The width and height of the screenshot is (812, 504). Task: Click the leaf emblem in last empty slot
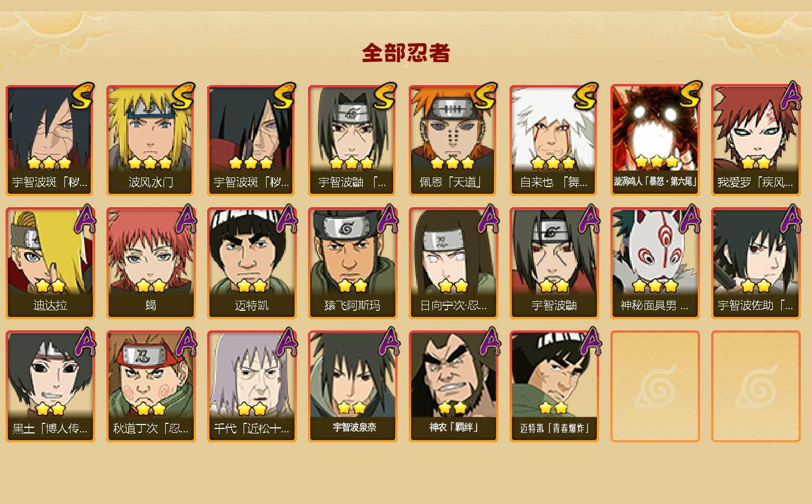(x=755, y=387)
